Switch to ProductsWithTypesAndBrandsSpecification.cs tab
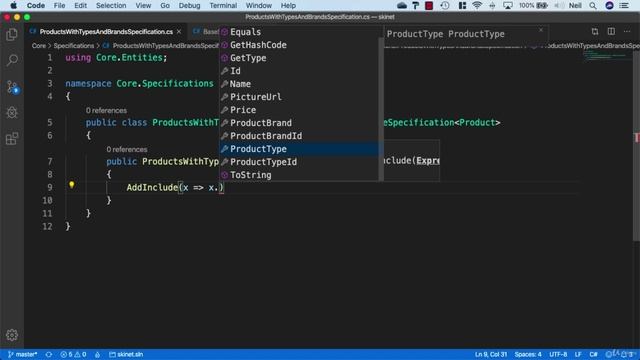This screenshot has height=360, width=640. pos(106,31)
